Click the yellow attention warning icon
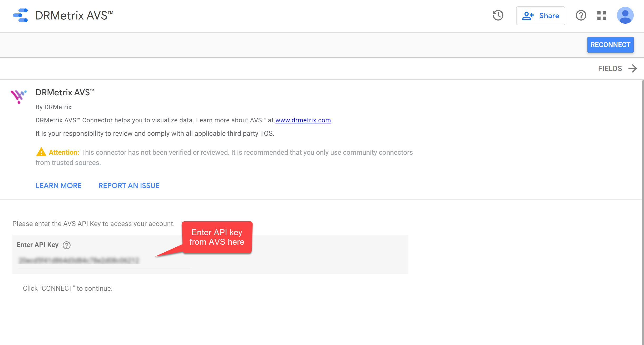644x345 pixels. (x=41, y=152)
